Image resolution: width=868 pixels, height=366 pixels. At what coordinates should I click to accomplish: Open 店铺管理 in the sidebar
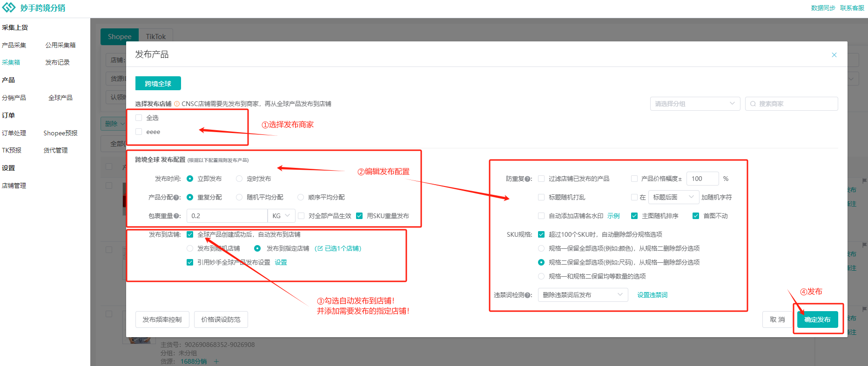(x=14, y=186)
